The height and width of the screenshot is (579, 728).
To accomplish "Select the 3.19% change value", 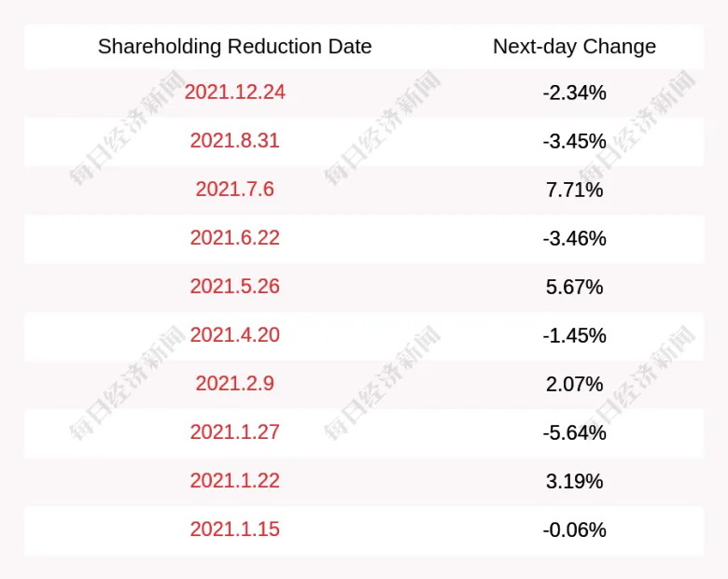I will (x=574, y=481).
